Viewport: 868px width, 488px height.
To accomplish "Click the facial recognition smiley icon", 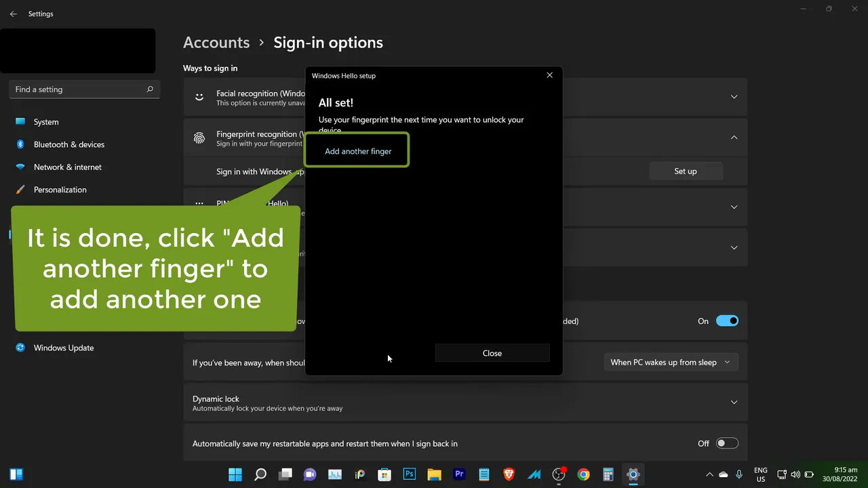I will pos(199,97).
